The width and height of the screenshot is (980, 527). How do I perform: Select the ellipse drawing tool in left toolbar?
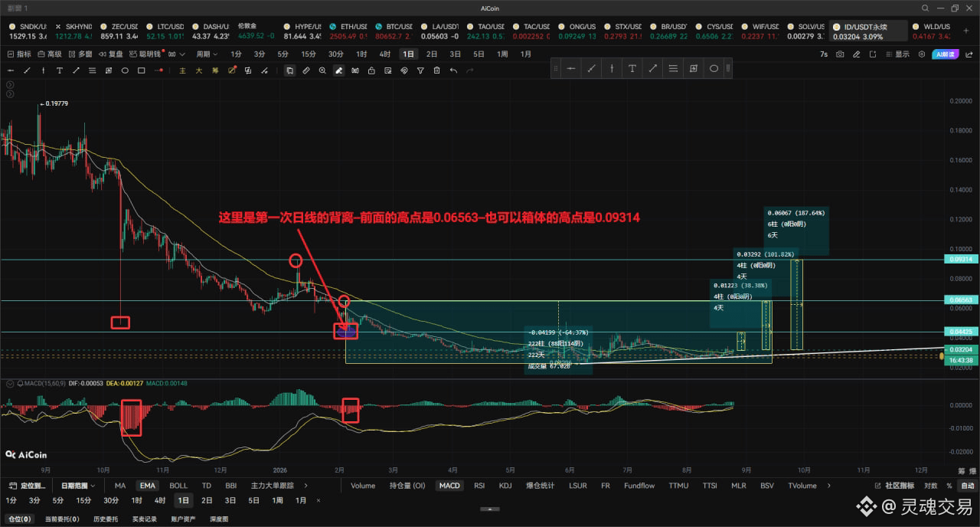125,70
